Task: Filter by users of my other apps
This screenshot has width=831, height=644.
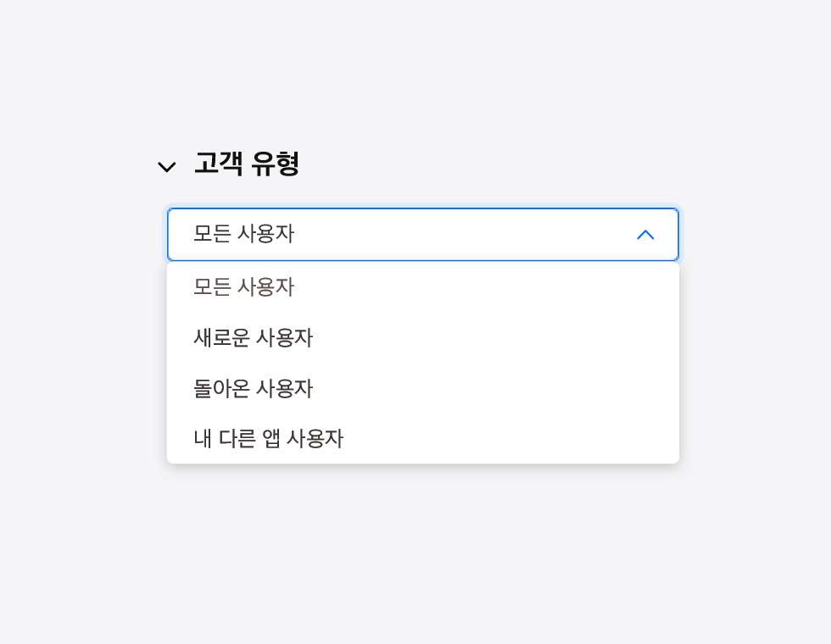Action: [268, 439]
